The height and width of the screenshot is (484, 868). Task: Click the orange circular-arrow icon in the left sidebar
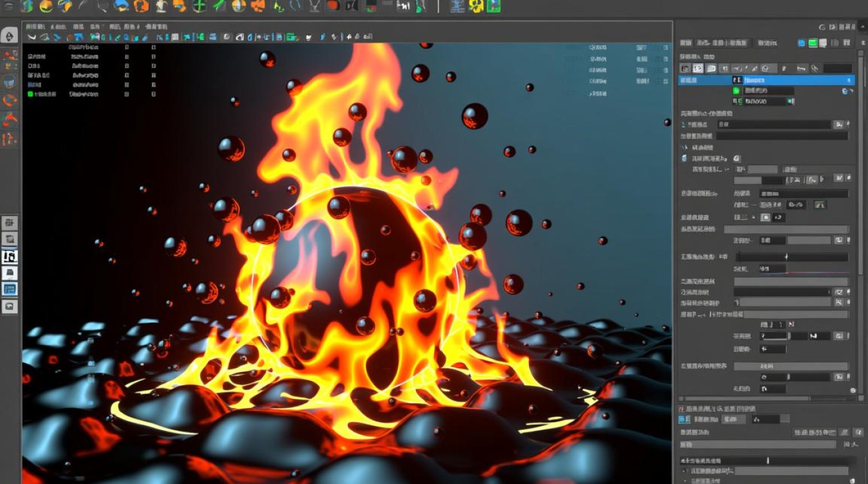[9, 101]
